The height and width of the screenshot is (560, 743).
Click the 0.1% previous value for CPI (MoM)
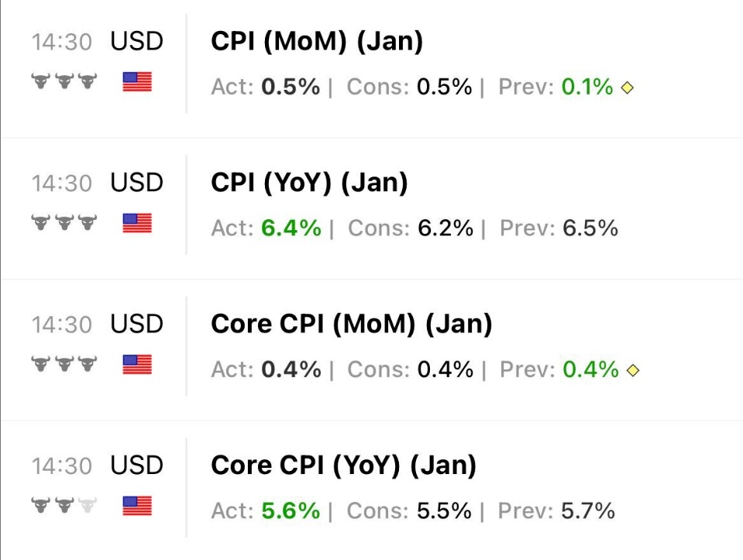[x=587, y=88]
